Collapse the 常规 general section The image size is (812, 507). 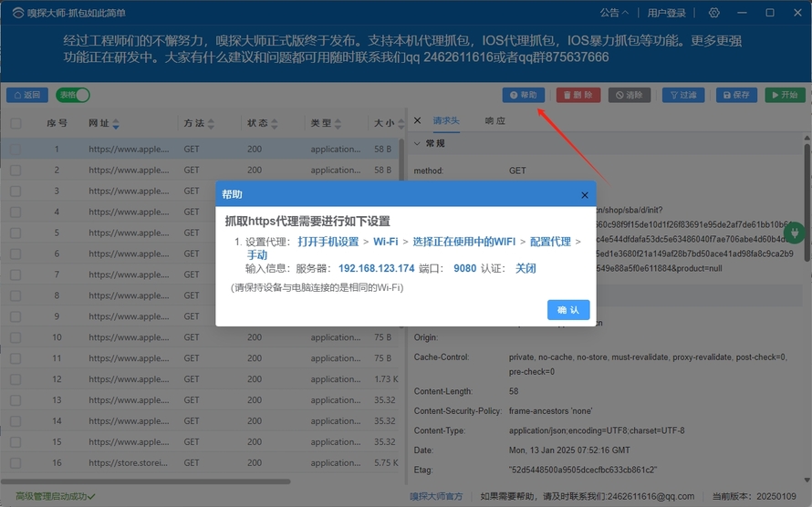coord(419,143)
